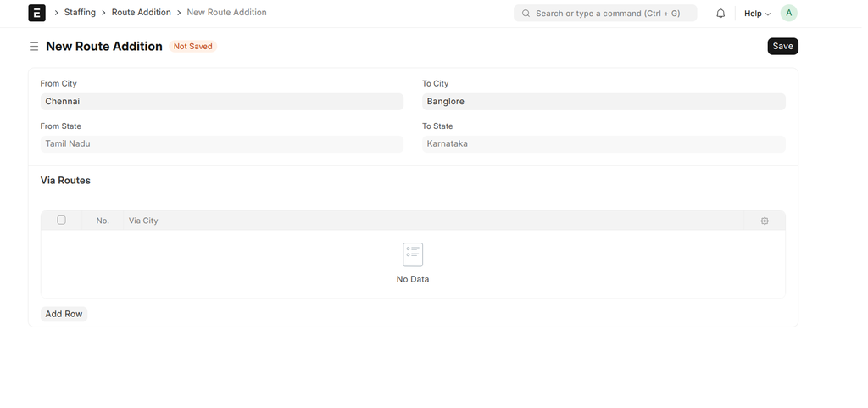Navigate to Route Addition breadcrumb

tap(141, 13)
